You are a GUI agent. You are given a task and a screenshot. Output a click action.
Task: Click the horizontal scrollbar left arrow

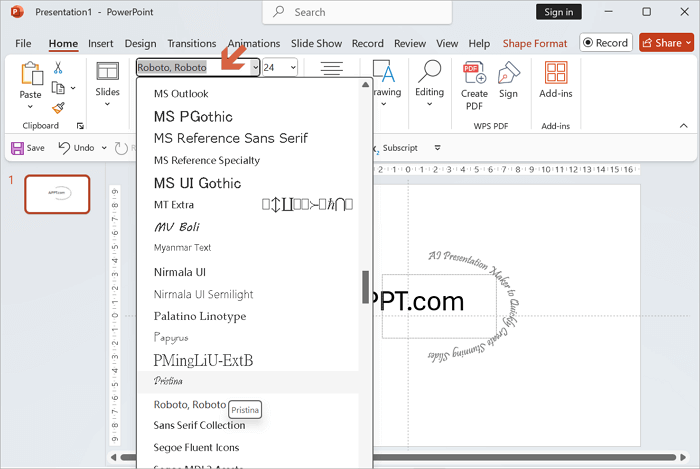(113, 457)
